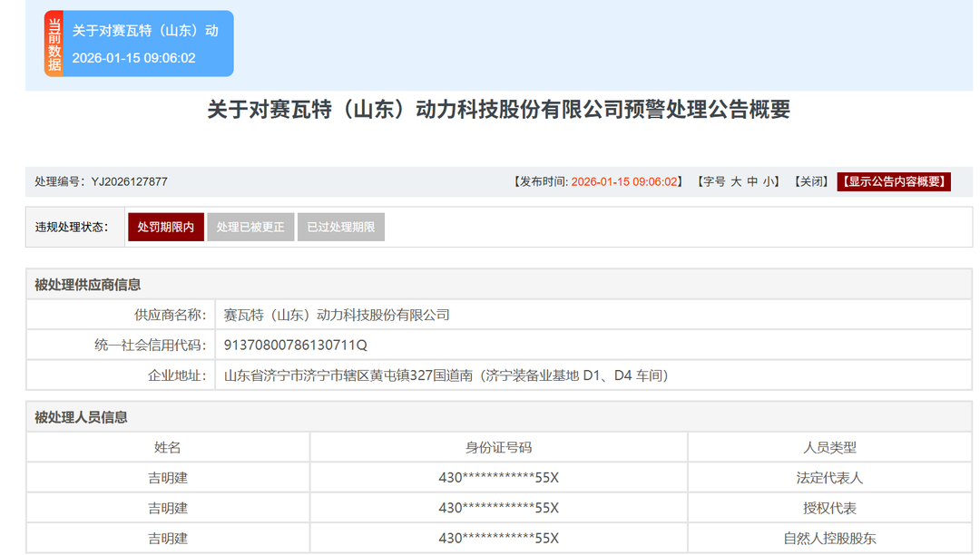Select the 处罚期限内 status tab
Viewport: 980px width, 555px height.
(166, 227)
